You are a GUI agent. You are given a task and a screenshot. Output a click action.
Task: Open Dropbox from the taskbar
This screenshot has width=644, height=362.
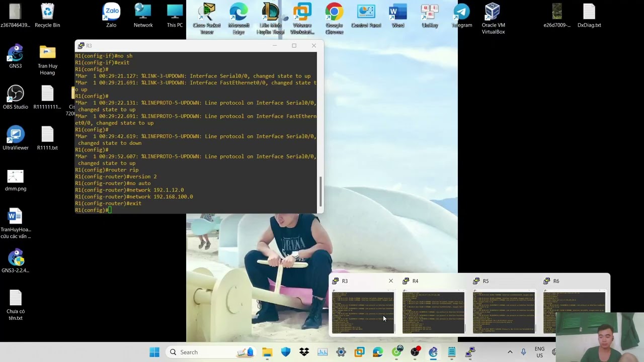(x=304, y=352)
